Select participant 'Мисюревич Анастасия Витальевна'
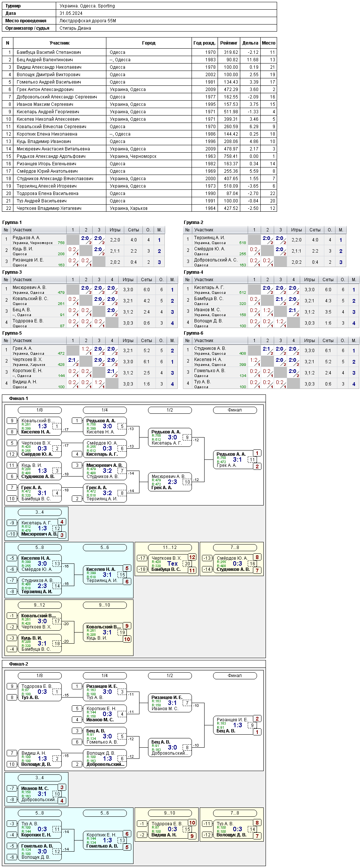Image resolution: width=363 pixels, height=868 pixels. (x=53, y=149)
